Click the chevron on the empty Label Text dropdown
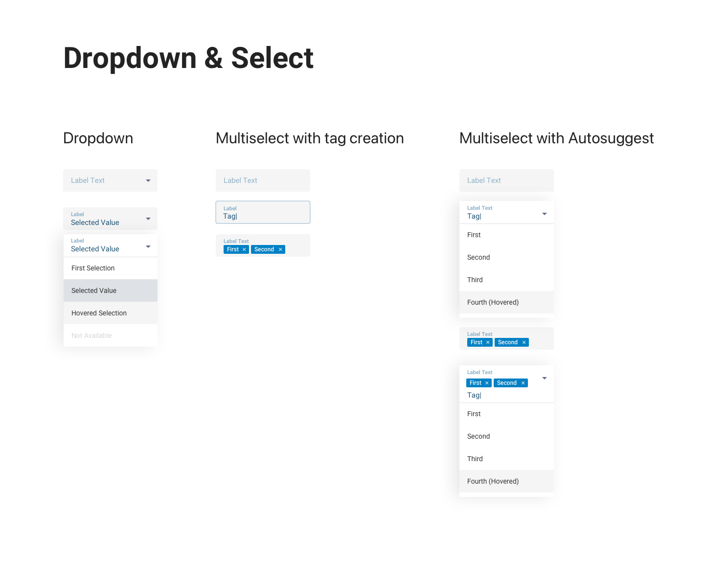Screen dimensions: 728x579 148,180
